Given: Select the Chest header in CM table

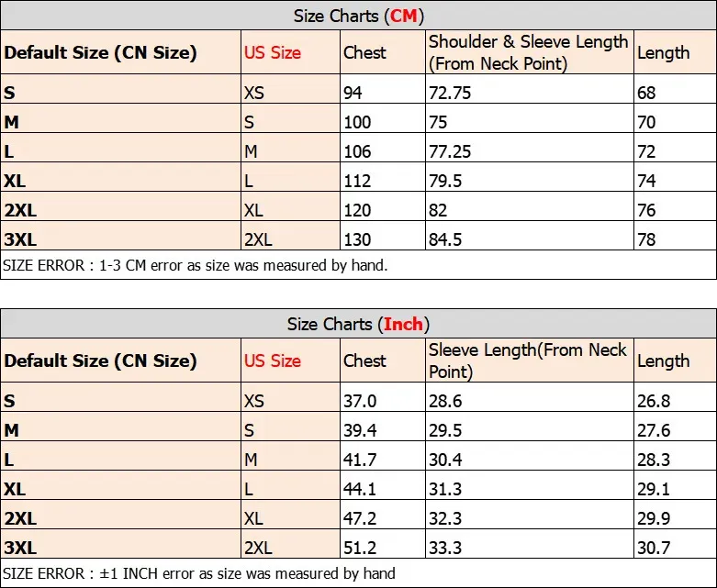Looking at the screenshot, I should pos(364,52).
